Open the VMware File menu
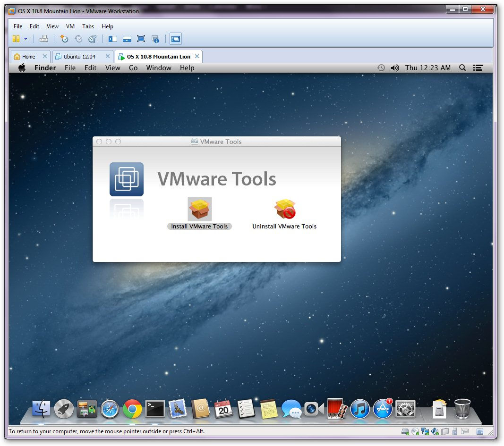 pyautogui.click(x=18, y=26)
